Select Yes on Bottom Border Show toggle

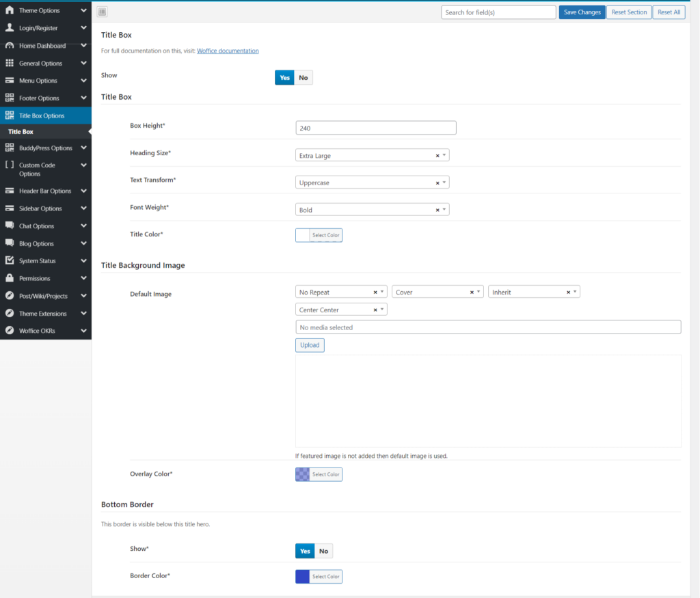pos(305,552)
